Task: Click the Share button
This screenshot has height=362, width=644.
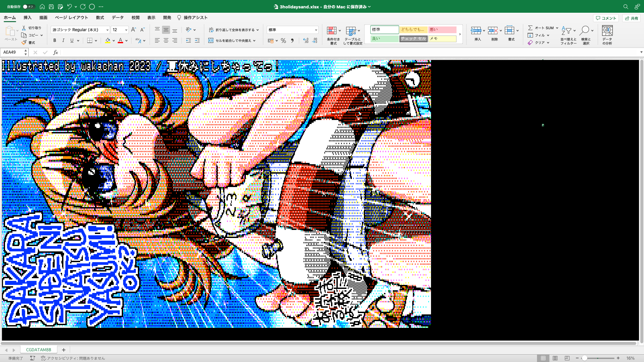Action: (x=631, y=18)
